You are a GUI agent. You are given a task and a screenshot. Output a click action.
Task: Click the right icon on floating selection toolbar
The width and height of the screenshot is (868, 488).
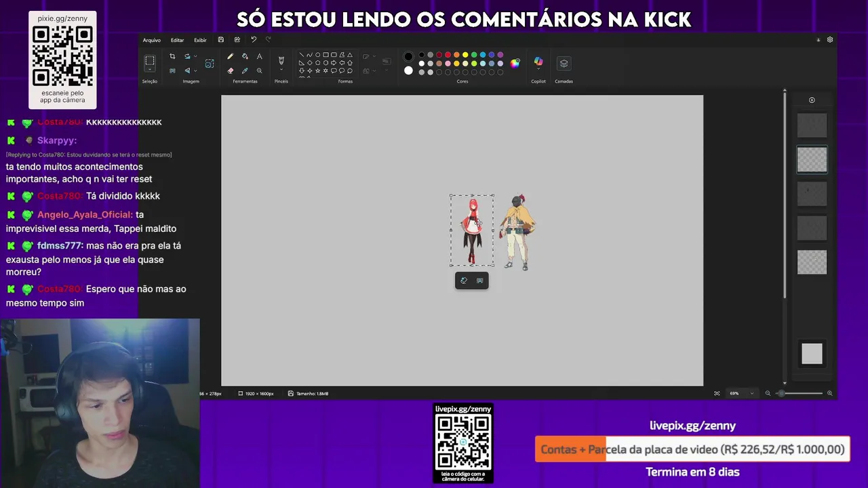[x=480, y=281]
